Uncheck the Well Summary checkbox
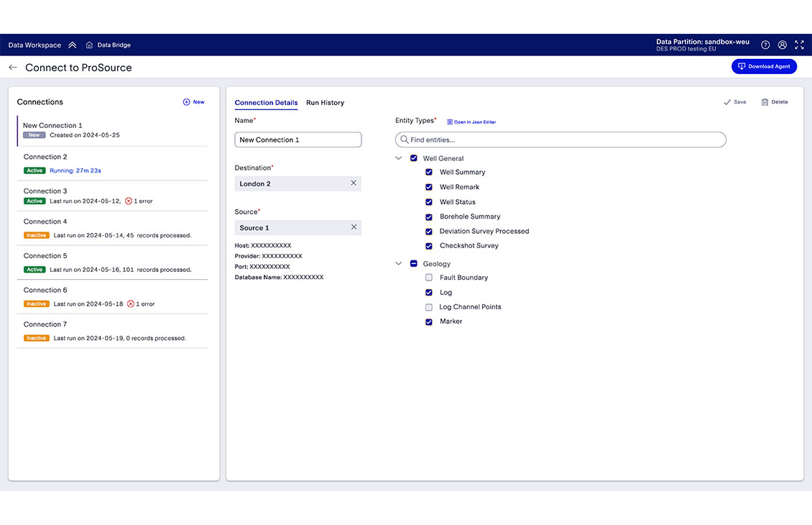 coord(429,173)
